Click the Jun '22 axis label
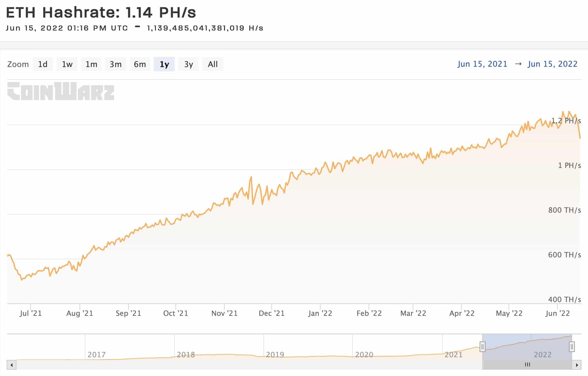Viewport: 588px width, 376px height. coord(558,313)
